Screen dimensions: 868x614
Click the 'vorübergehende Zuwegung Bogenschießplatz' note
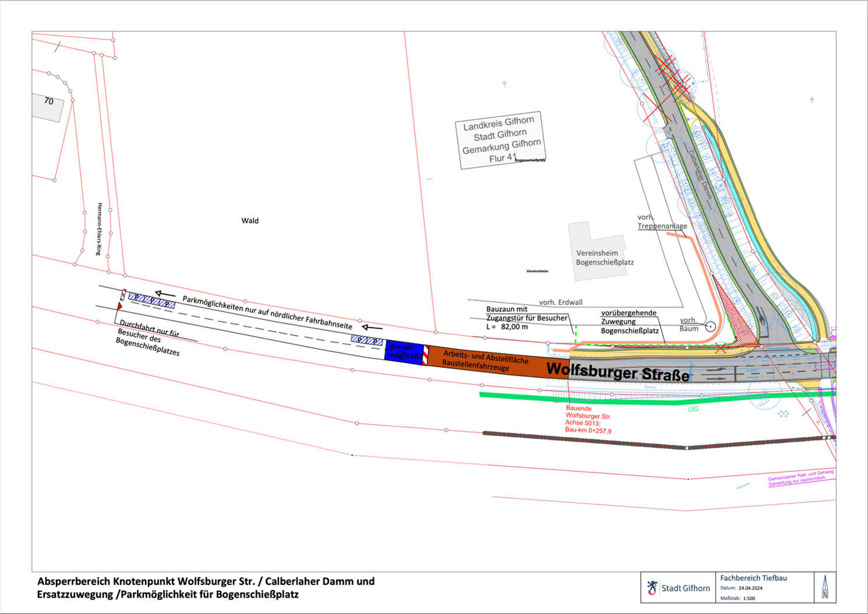coord(629,322)
